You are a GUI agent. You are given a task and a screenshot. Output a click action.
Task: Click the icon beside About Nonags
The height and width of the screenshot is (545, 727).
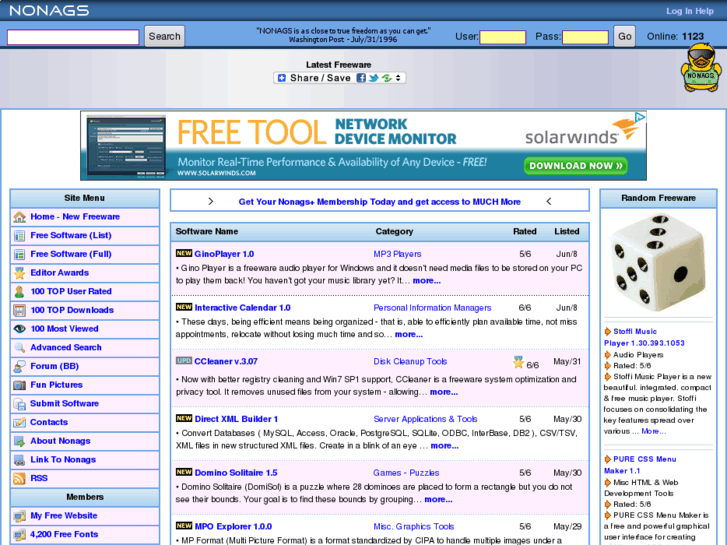(x=19, y=441)
